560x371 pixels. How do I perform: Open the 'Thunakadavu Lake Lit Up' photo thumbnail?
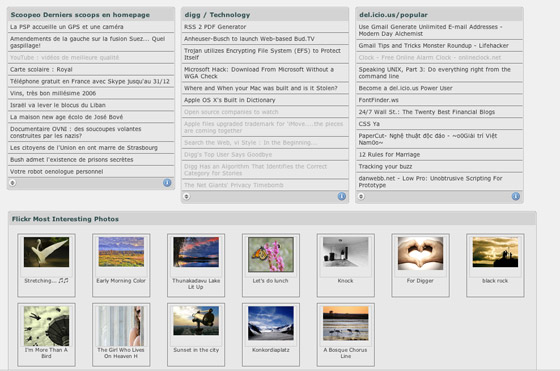click(196, 252)
